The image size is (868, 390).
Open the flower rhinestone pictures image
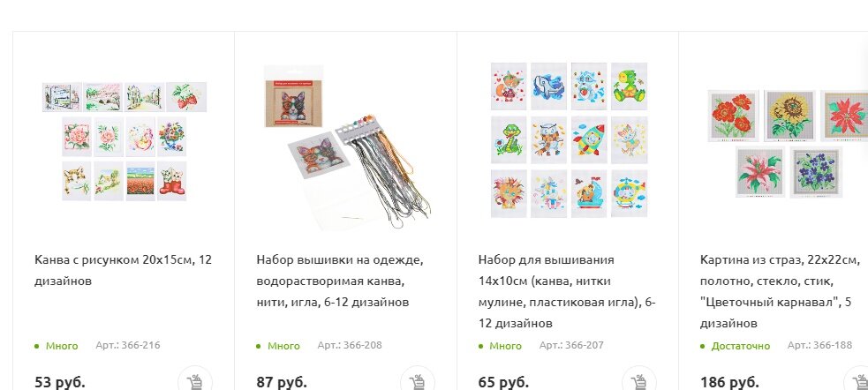click(789, 144)
